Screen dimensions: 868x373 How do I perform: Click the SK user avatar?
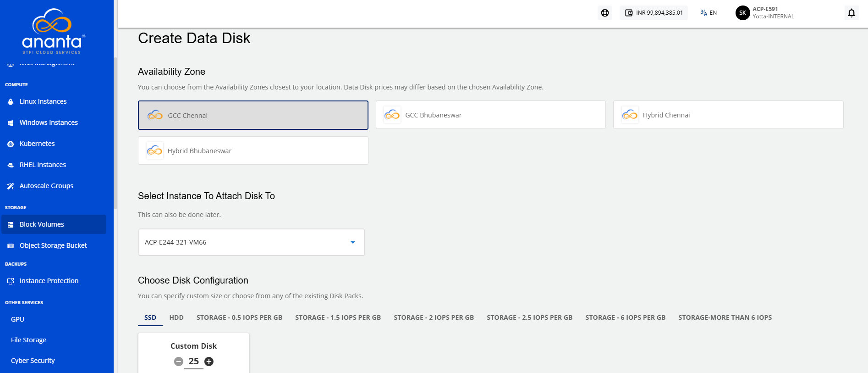742,13
